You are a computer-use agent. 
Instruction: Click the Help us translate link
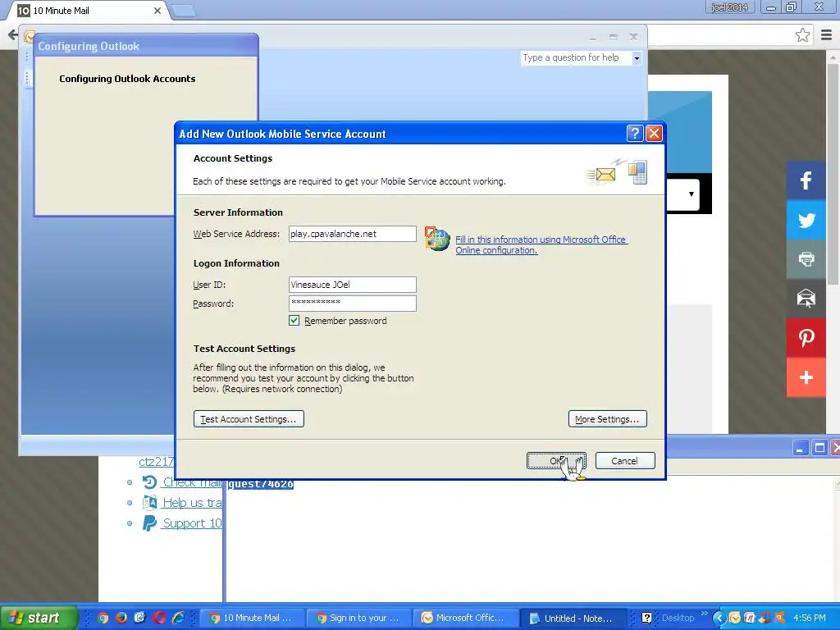coord(192,503)
